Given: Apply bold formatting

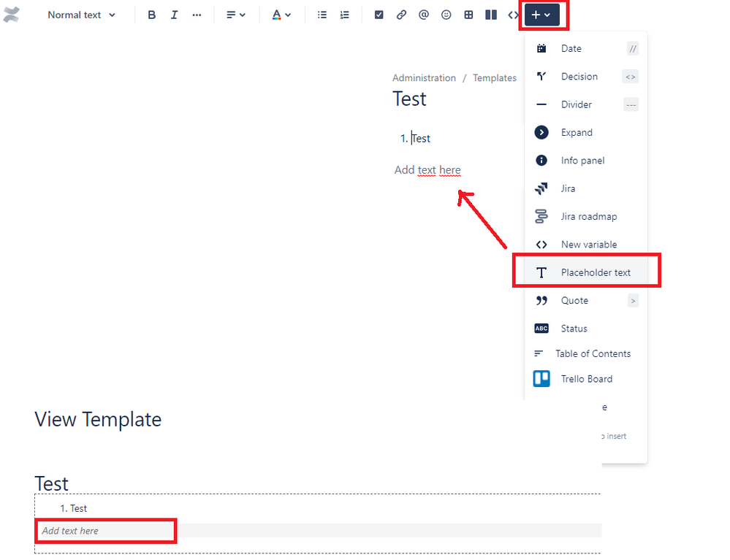Looking at the screenshot, I should point(151,14).
